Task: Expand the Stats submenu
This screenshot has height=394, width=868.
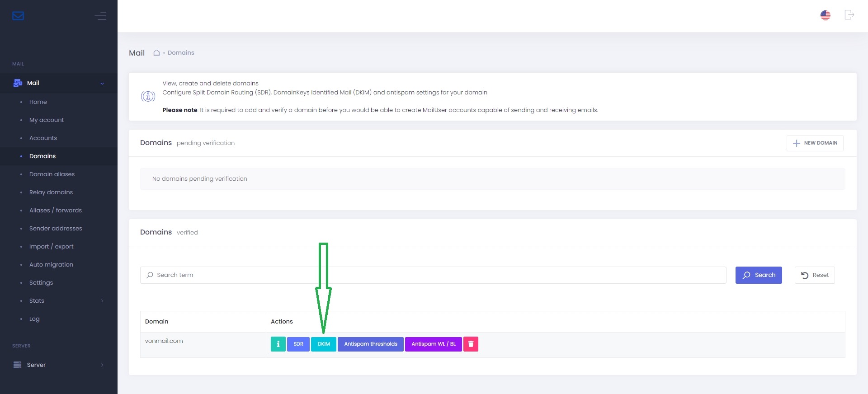Action: [x=102, y=301]
